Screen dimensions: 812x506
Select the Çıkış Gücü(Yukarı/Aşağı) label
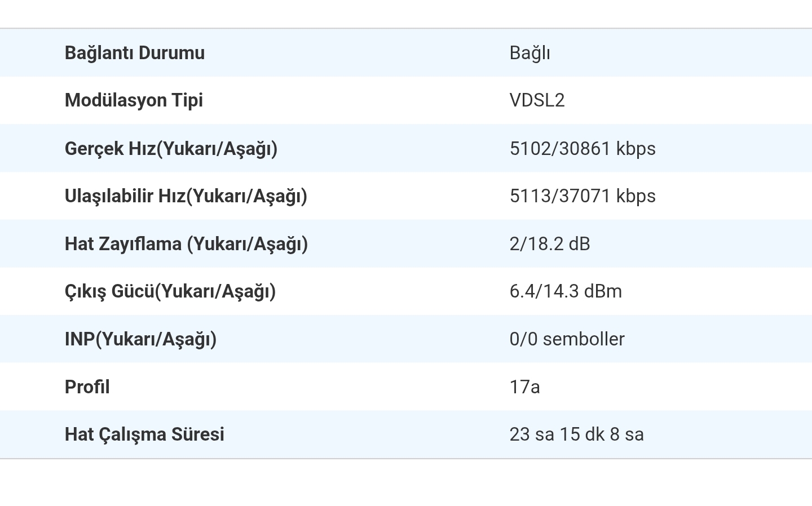pyautogui.click(x=170, y=291)
